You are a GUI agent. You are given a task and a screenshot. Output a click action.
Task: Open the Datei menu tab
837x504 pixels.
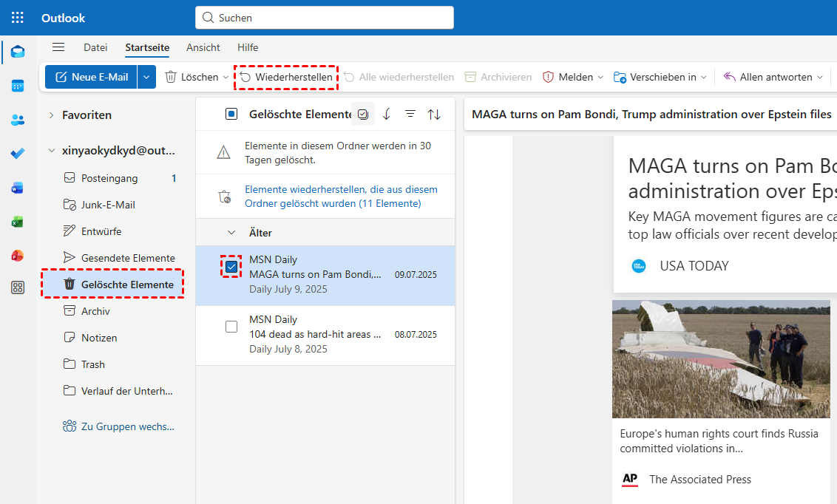tap(95, 47)
